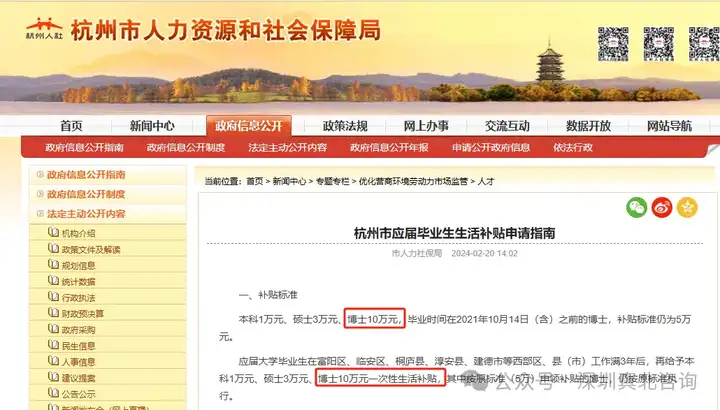
Task: Click the book icon beside 政策文件及解读
Action: point(53,248)
